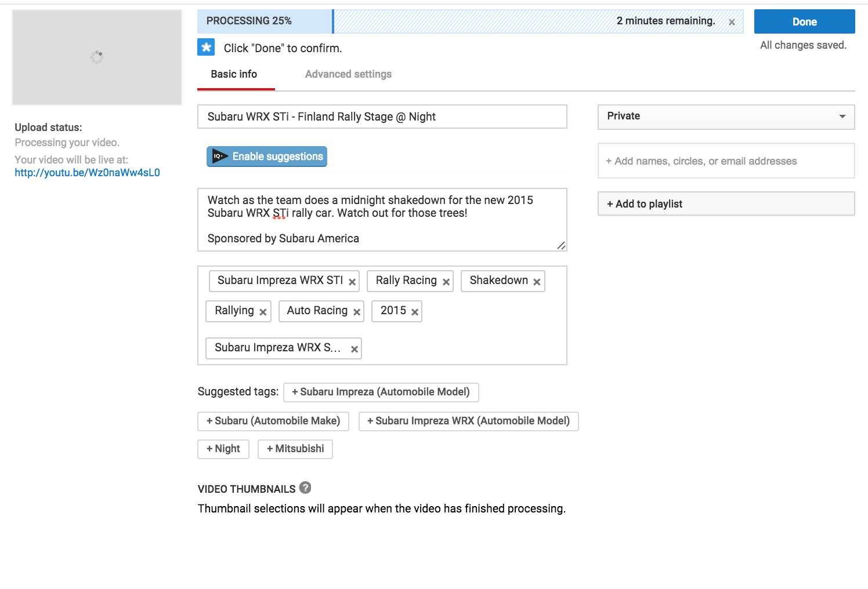
Task: Open the Private visibility dropdown
Action: pyautogui.click(x=726, y=117)
